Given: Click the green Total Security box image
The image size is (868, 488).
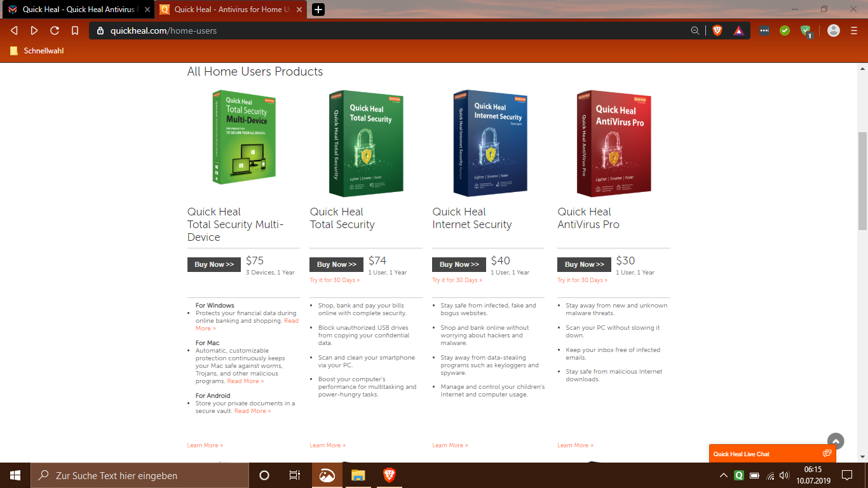Looking at the screenshot, I should point(366,144).
